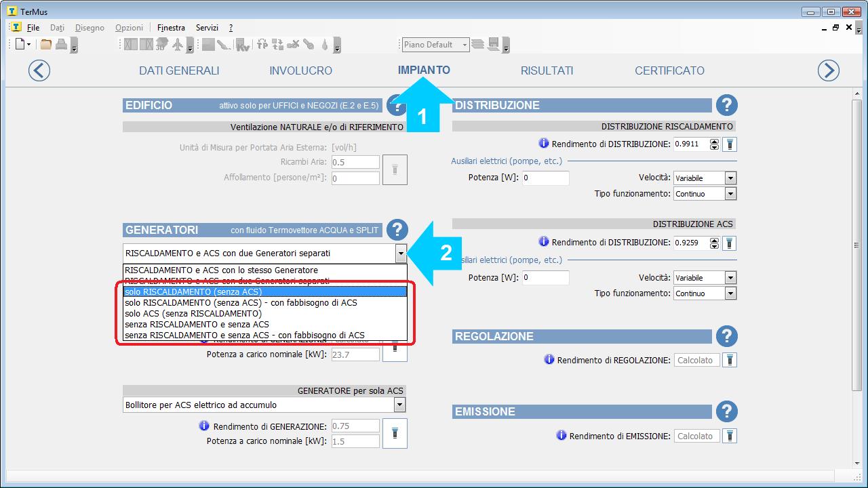
Task: Click the heating Rendimento di DISTRIBUZIONE spinner
Action: 714,144
